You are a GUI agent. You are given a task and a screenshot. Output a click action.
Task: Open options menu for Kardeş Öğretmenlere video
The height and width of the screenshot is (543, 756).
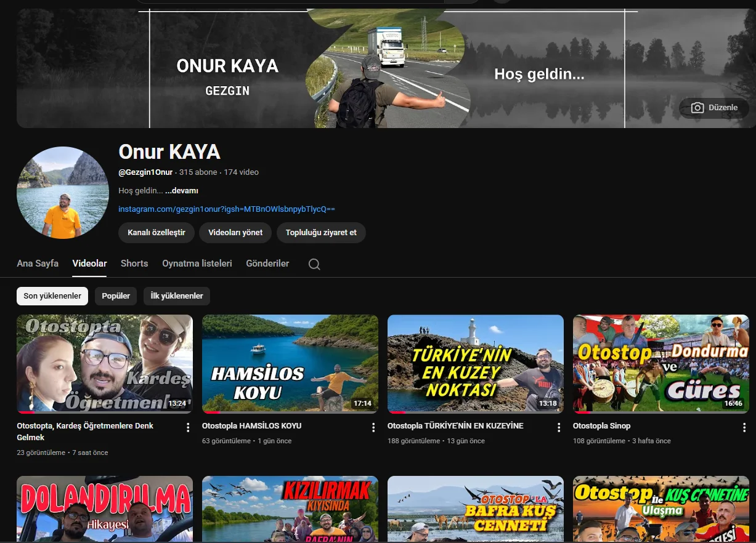(188, 427)
